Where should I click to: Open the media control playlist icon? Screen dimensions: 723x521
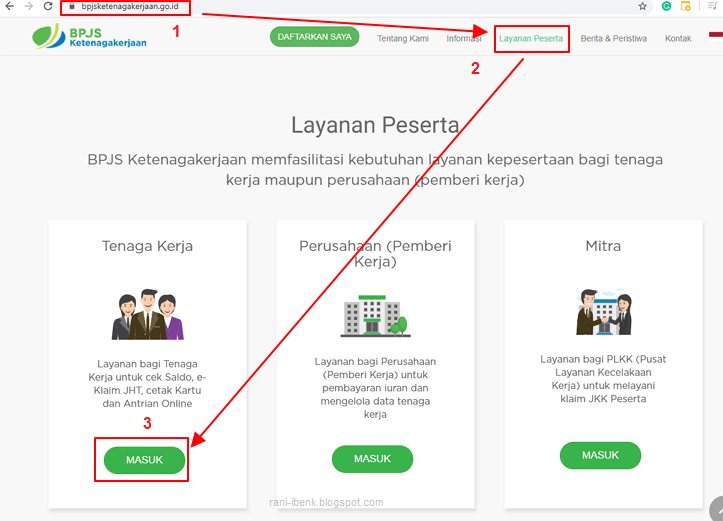tap(712, 6)
